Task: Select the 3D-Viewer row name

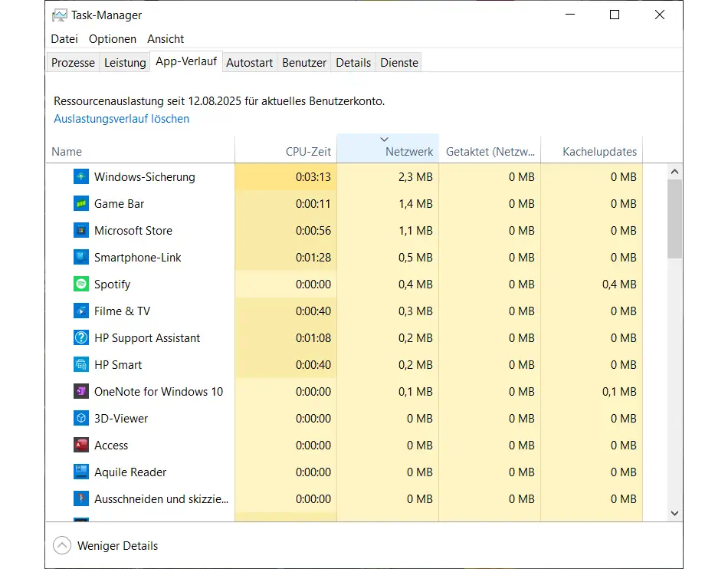Action: click(x=121, y=419)
